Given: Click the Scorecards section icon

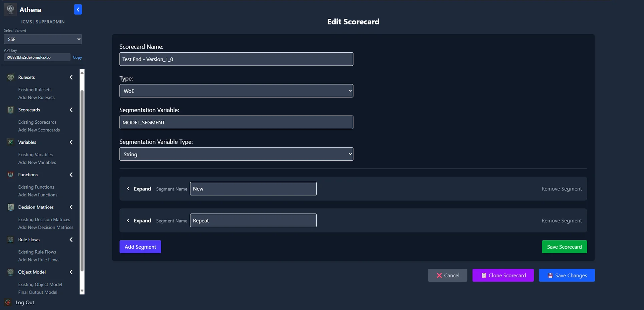Looking at the screenshot, I should pos(11,110).
